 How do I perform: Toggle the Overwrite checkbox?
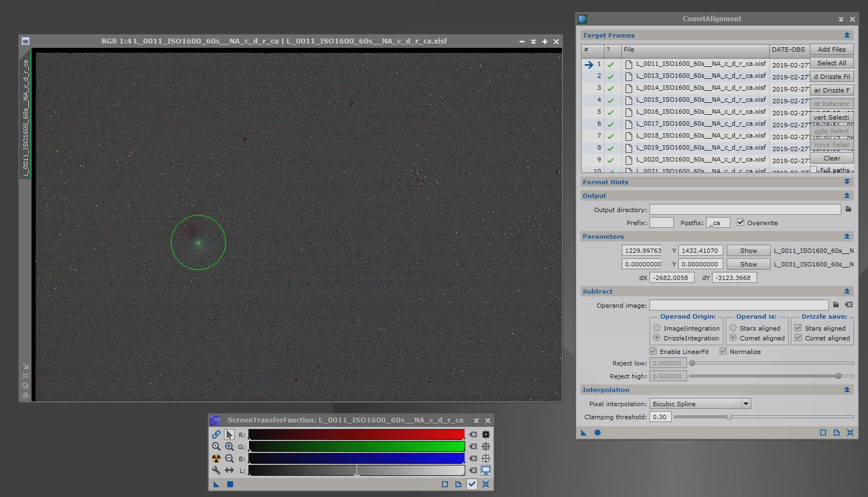740,222
